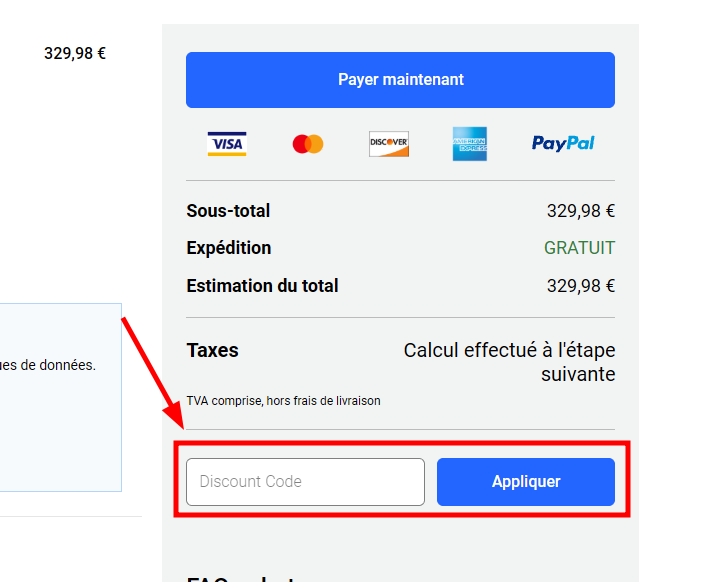The height and width of the screenshot is (582, 703).
Task: Click the product price at top left
Action: coord(75,54)
